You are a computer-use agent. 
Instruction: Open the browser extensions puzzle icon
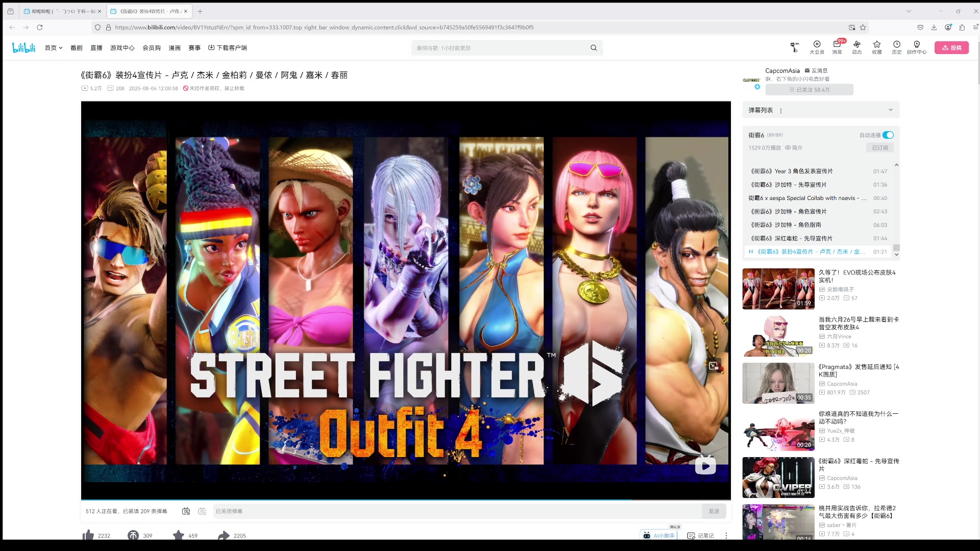(962, 28)
